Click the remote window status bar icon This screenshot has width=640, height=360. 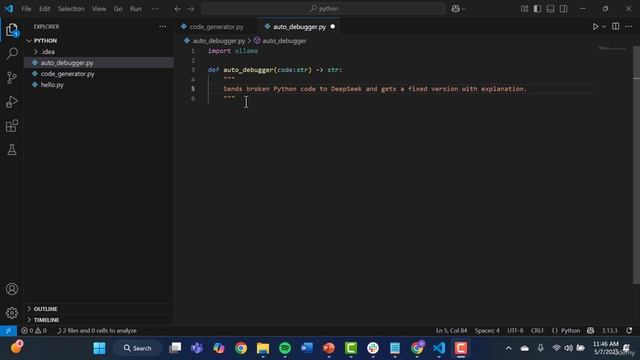click(x=8, y=331)
